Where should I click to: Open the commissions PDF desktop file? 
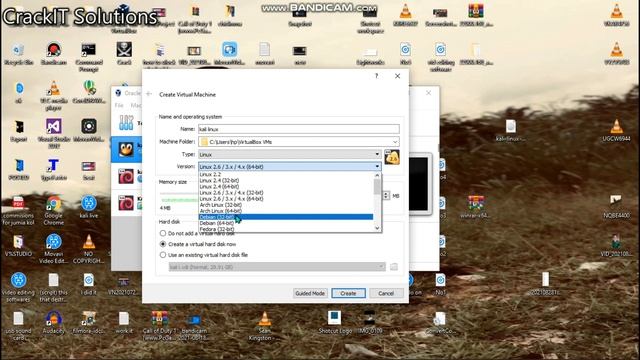18,211
